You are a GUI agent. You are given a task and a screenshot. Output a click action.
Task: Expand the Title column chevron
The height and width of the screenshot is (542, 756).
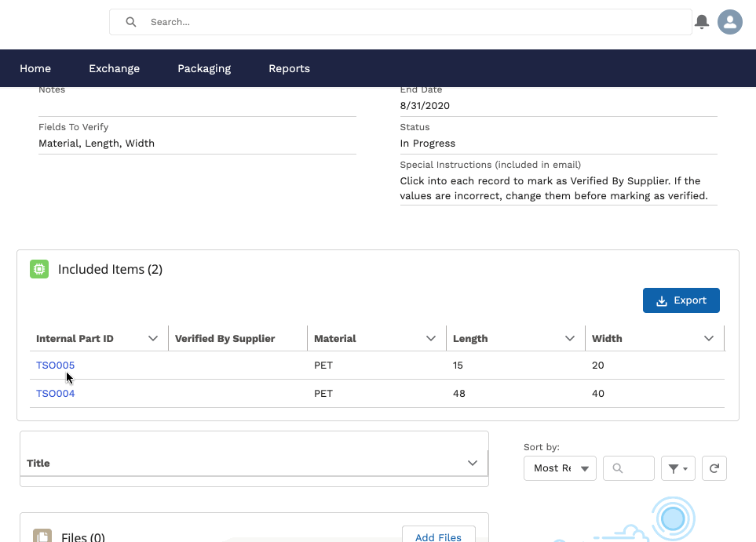(472, 463)
